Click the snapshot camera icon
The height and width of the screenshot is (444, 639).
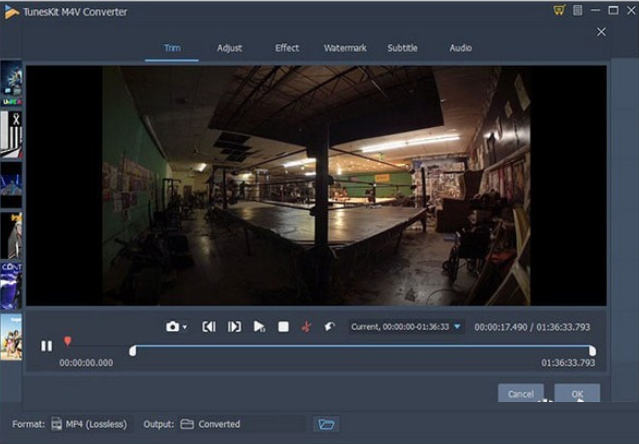coord(173,327)
